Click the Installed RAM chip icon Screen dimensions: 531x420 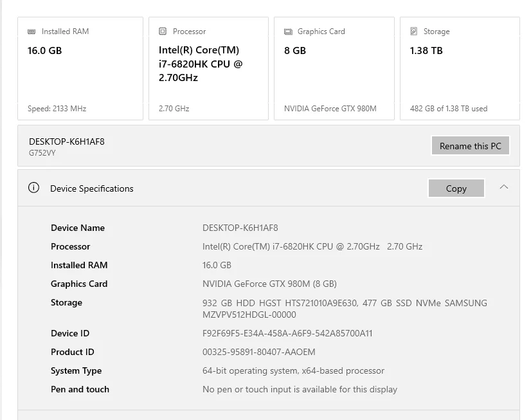[x=32, y=32]
